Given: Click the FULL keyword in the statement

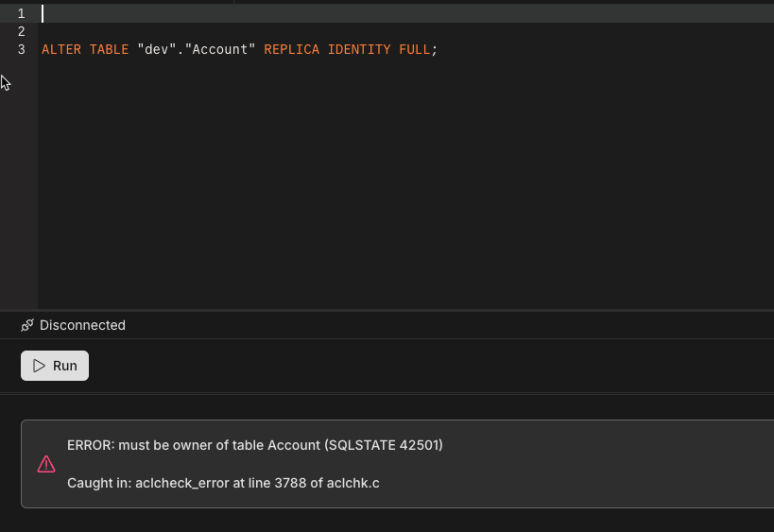Looking at the screenshot, I should (x=415, y=49).
